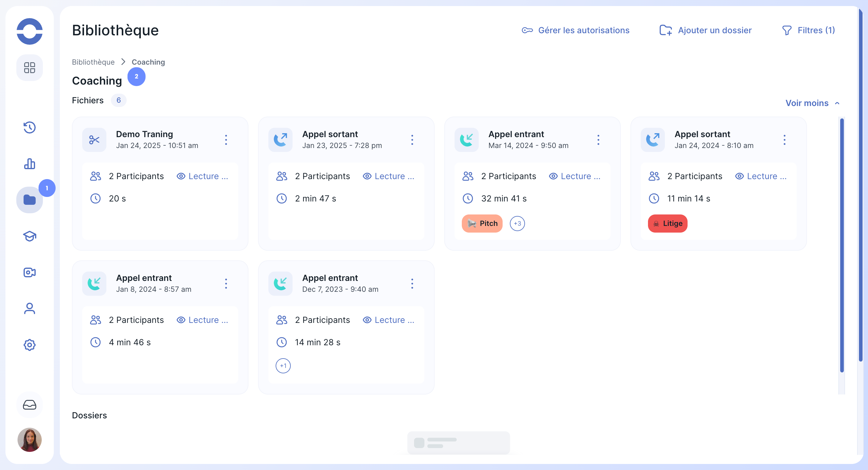Open the settings gear icon in sidebar
Image resolution: width=868 pixels, height=470 pixels.
tap(30, 345)
